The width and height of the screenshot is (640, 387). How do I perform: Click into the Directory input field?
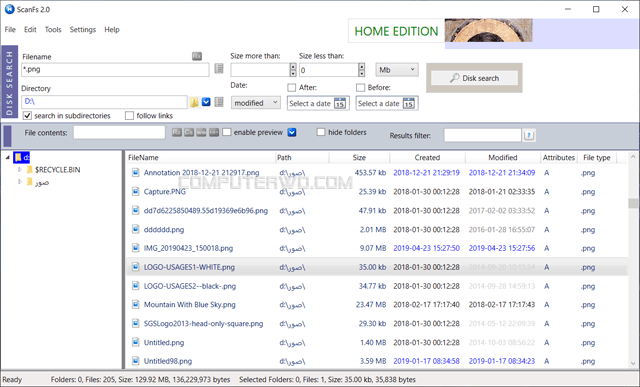click(104, 102)
